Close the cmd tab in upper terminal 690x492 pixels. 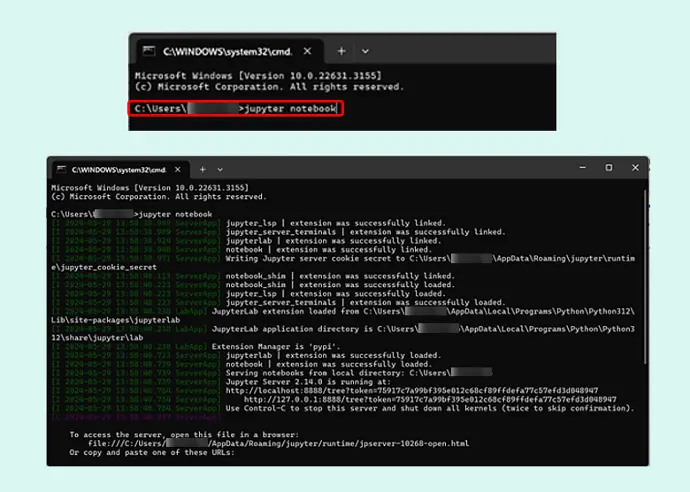pos(307,51)
